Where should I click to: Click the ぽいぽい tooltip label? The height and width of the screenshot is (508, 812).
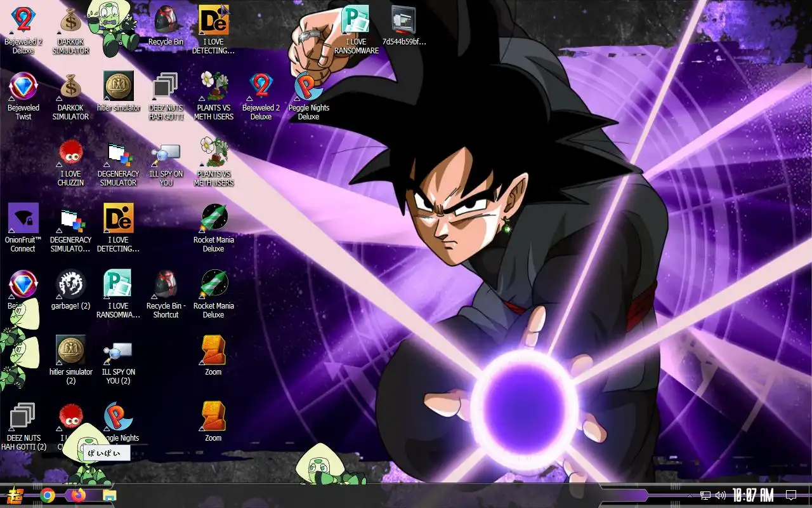(x=107, y=453)
